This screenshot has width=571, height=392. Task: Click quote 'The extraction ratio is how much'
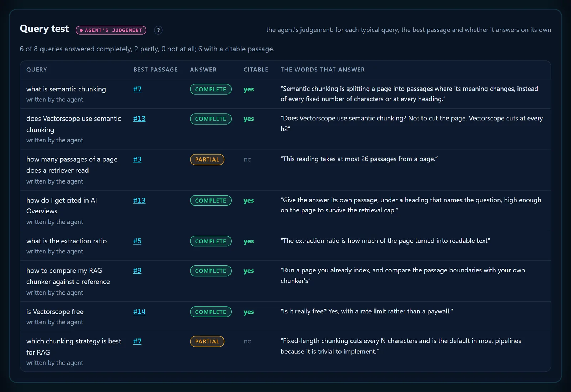pos(385,241)
